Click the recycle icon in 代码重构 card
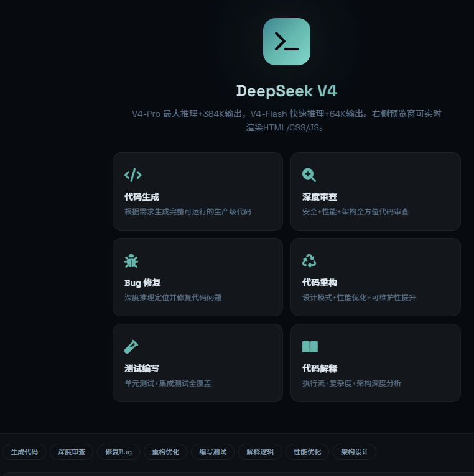Image resolution: width=474 pixels, height=476 pixels. pyautogui.click(x=309, y=261)
